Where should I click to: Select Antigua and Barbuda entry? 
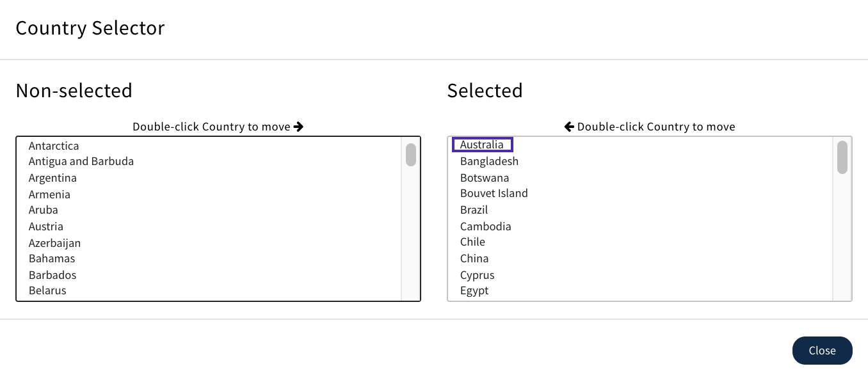[x=81, y=161]
